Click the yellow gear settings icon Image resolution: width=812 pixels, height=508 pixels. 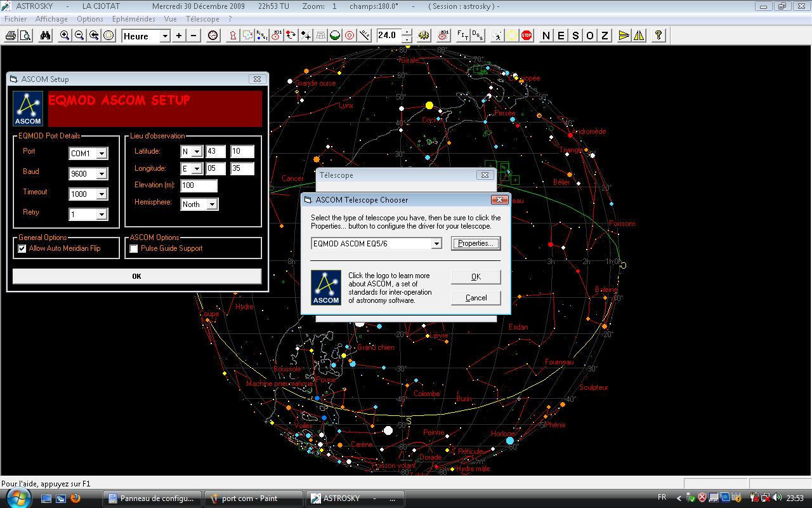(x=424, y=36)
